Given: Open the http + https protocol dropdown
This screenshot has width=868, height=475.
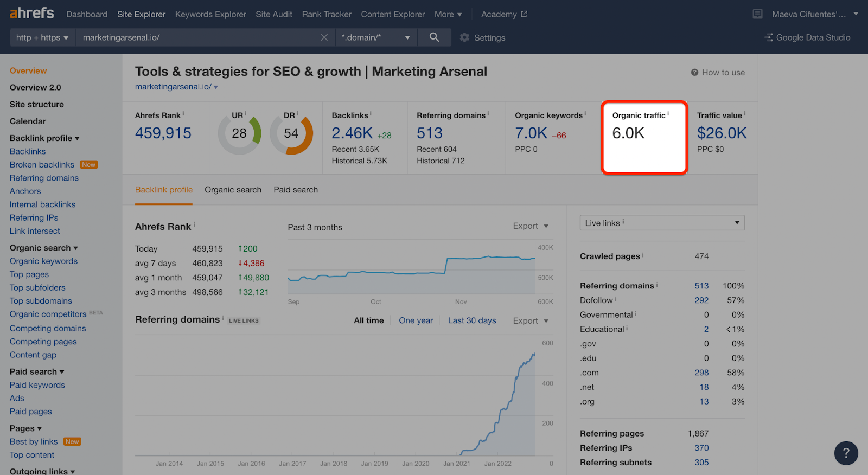Looking at the screenshot, I should 42,37.
